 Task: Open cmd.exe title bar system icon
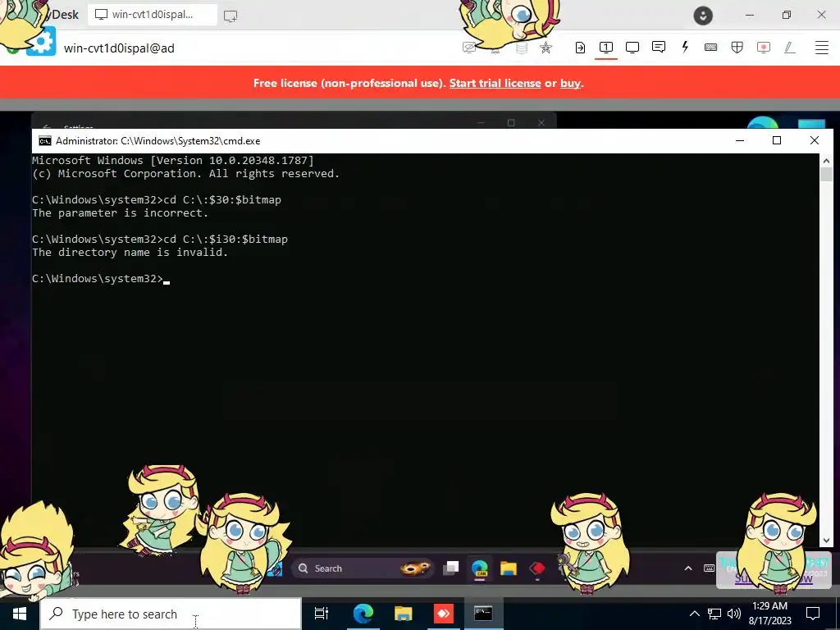[x=45, y=141]
